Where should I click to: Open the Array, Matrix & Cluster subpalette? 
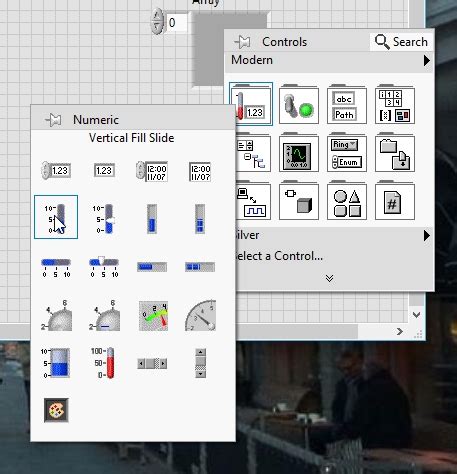pos(395,105)
